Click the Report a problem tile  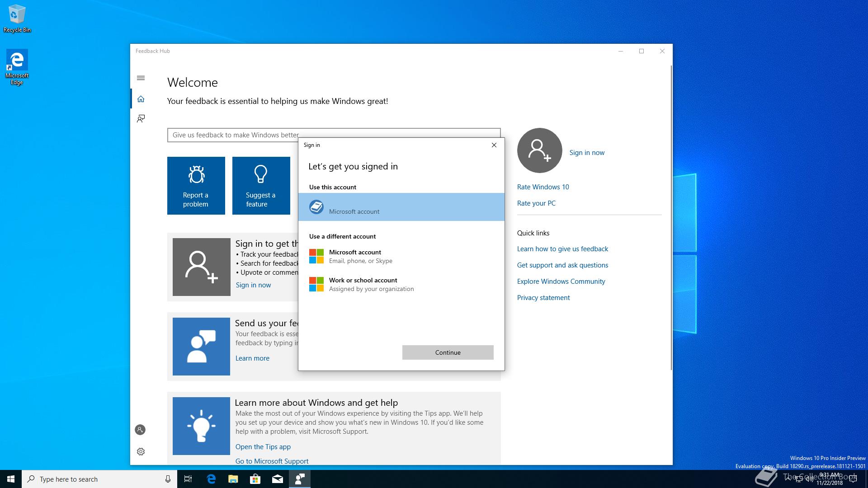pyautogui.click(x=196, y=186)
